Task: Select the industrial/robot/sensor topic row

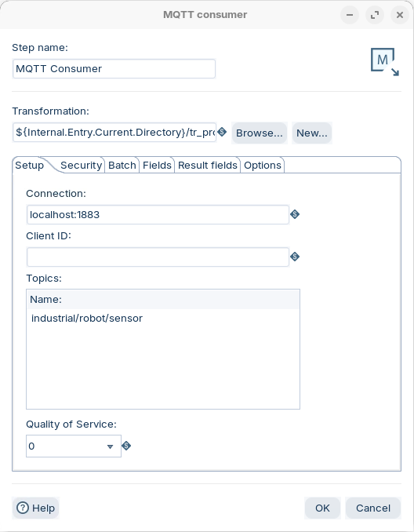Action: coord(163,319)
